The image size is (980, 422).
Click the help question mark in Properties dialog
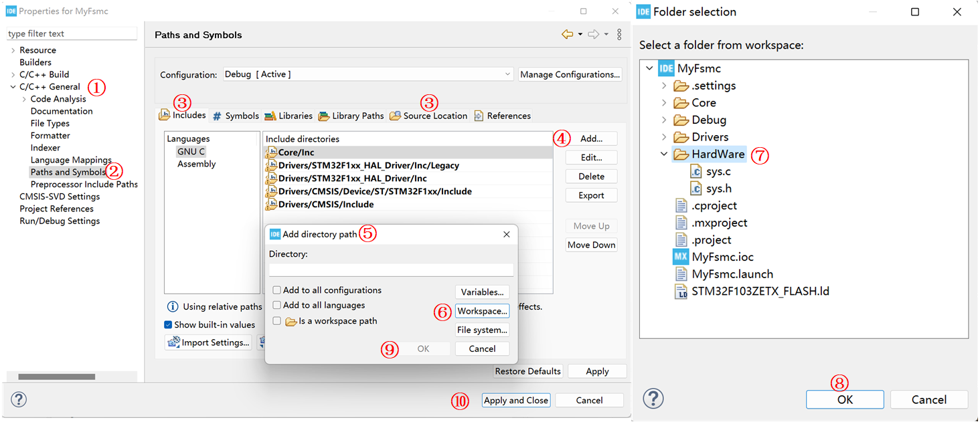coord(19,400)
